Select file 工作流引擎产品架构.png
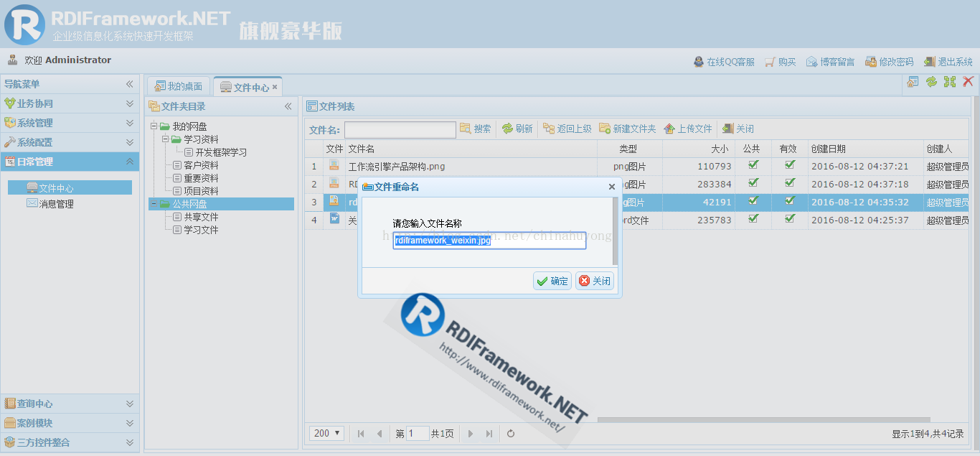 (397, 167)
